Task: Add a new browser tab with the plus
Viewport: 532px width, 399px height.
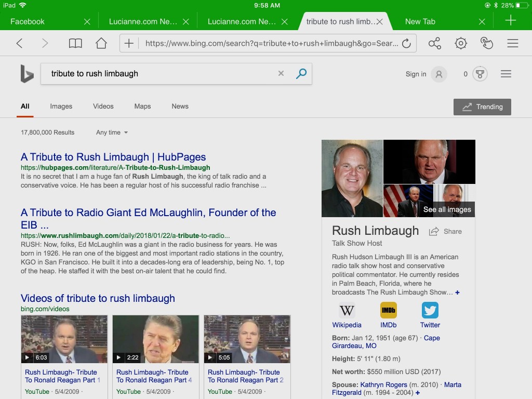Action: pos(510,20)
